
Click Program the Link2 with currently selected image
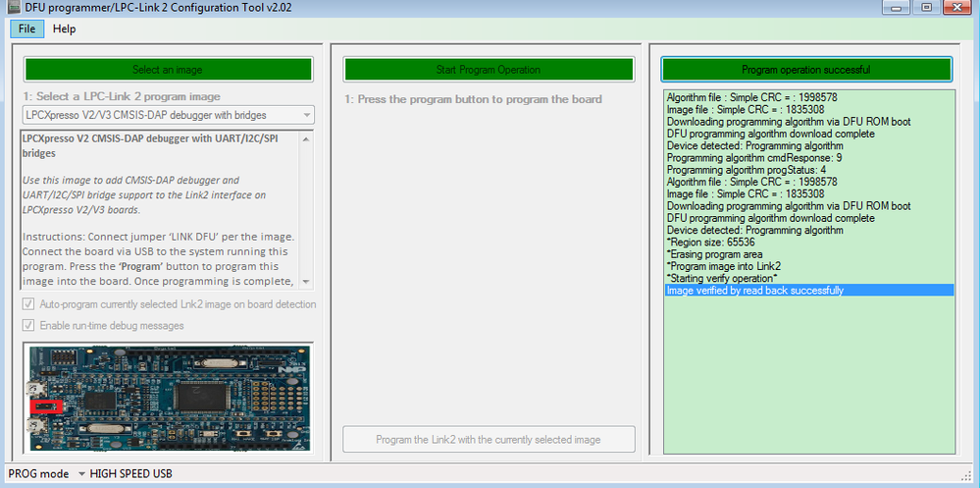coord(489,439)
